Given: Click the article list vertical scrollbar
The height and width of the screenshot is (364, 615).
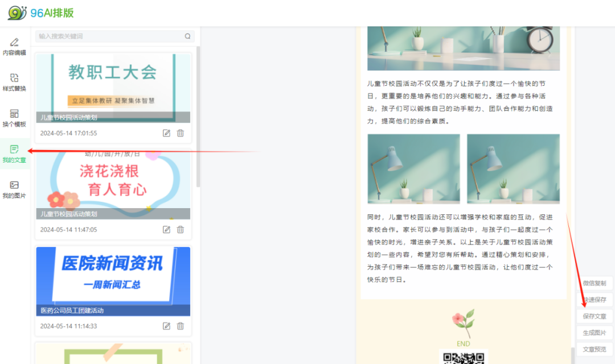Looking at the screenshot, I should pos(198,117).
